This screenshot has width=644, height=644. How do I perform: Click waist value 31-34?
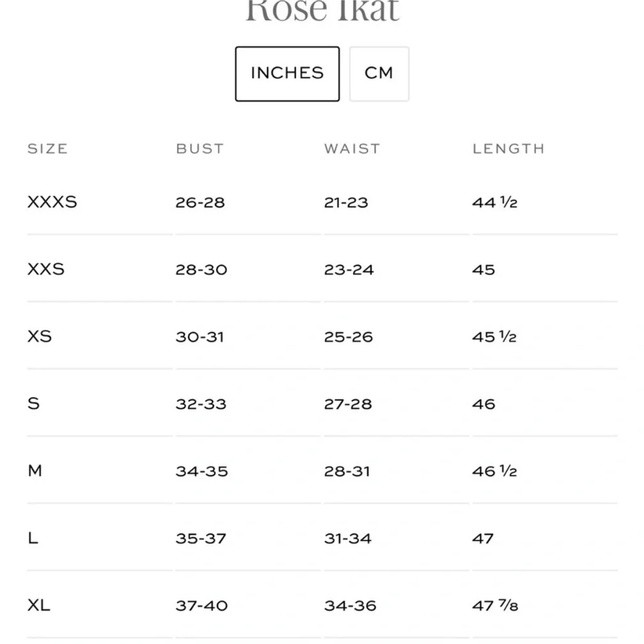pyautogui.click(x=348, y=538)
